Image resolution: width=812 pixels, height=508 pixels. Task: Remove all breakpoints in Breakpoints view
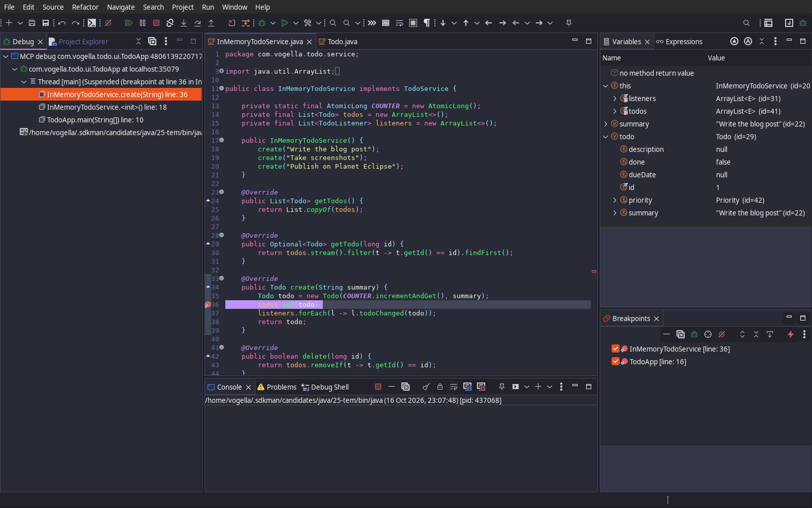coord(681,334)
